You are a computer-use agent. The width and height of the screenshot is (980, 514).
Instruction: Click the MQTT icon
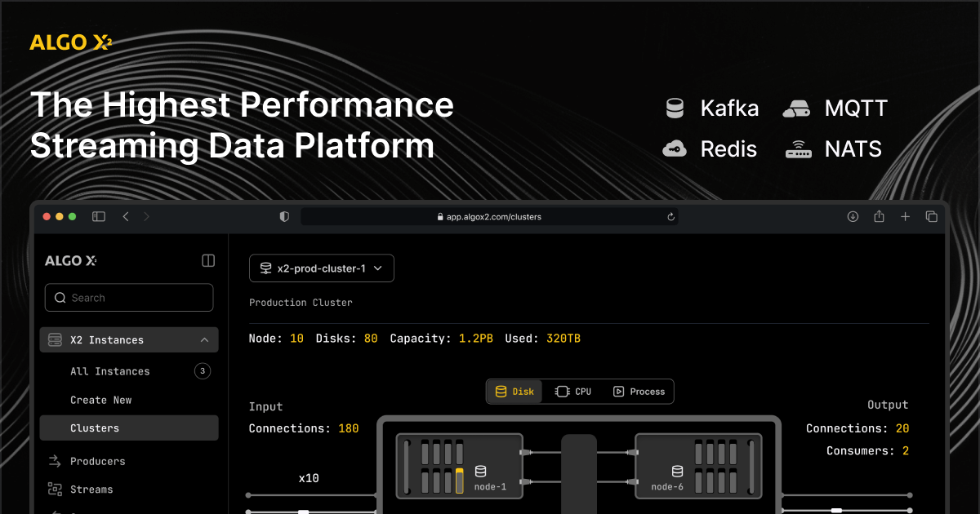pyautogui.click(x=796, y=108)
